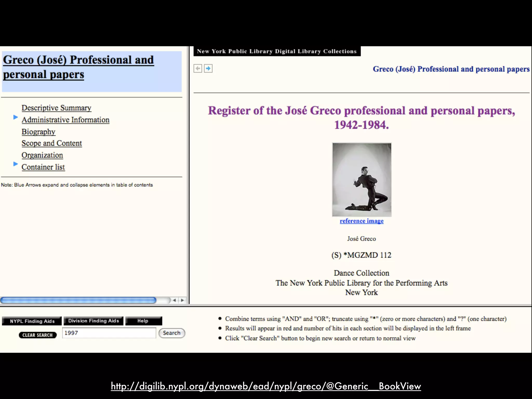Screen dimensions: 532x399
Task: Click Register of the José Greco heading
Action: (x=362, y=118)
